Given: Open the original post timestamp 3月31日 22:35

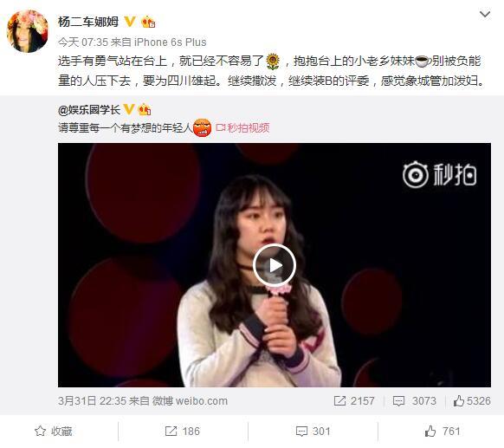Looking at the screenshot, I should click(x=93, y=400).
